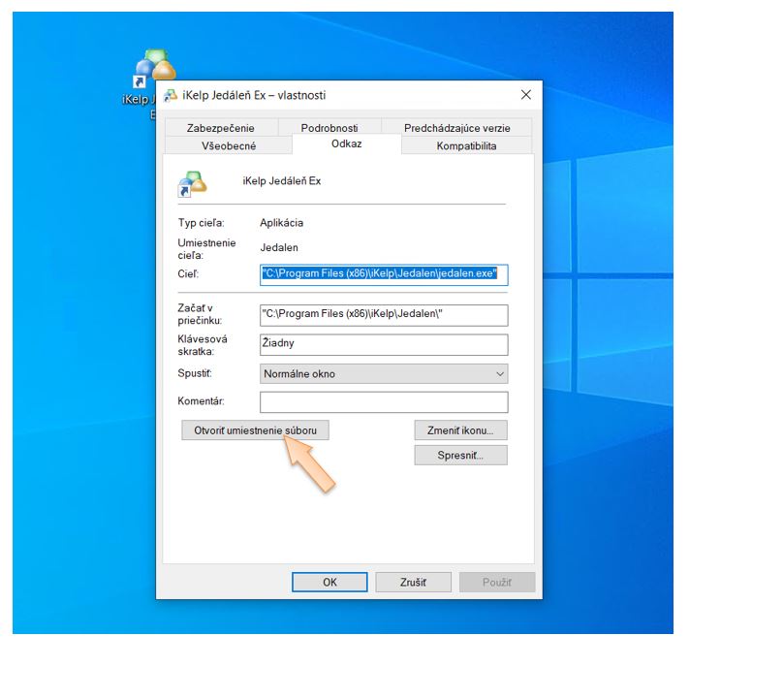This screenshot has height=699, width=784.
Task: Select the Všeobecné tab
Action: 229,145
